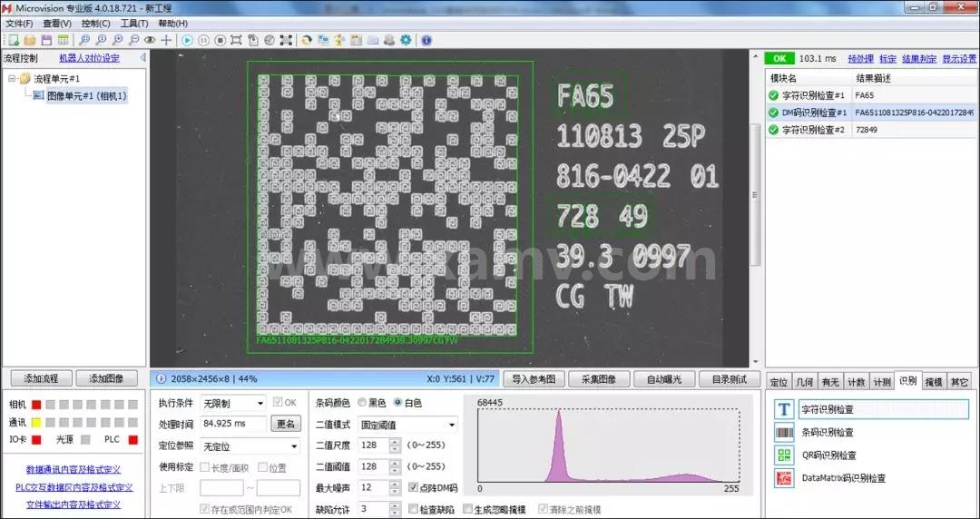Screen dimensions: 980x519
Task: Click the eye view toolbar icon
Action: (150, 40)
